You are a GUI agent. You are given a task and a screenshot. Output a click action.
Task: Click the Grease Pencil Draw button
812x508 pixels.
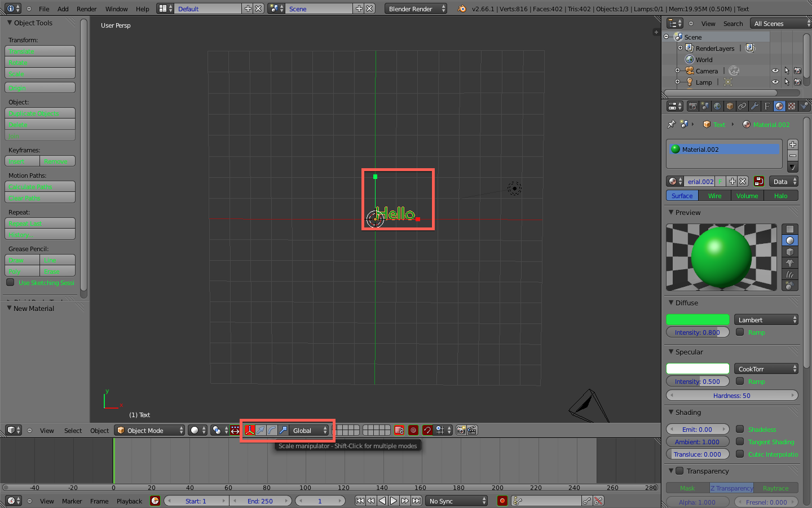[x=23, y=260]
